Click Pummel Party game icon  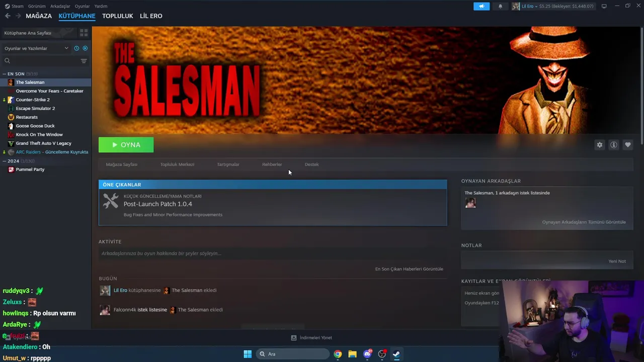point(11,169)
